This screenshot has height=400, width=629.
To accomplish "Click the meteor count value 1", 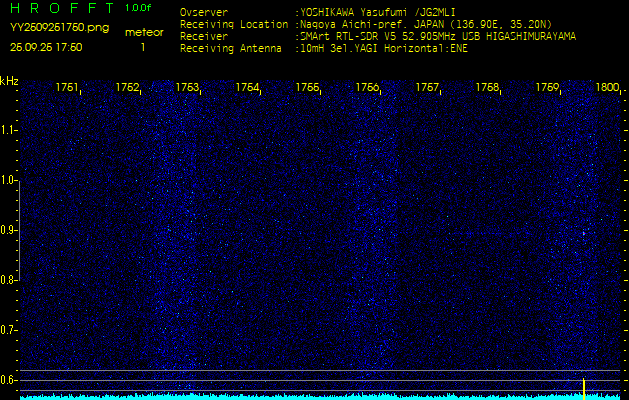I will (143, 47).
